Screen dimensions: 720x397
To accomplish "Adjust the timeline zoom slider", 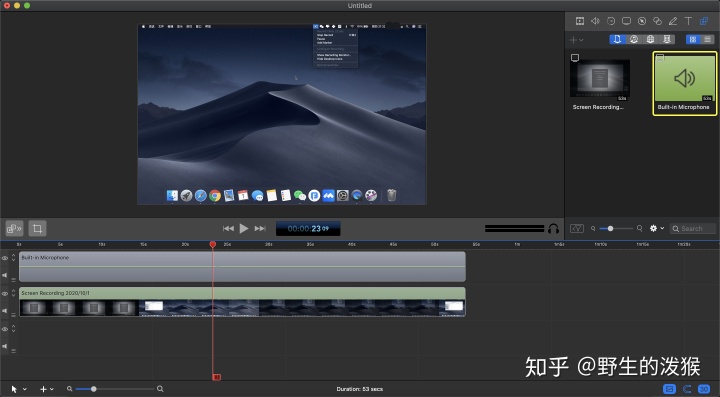I will pos(115,389).
